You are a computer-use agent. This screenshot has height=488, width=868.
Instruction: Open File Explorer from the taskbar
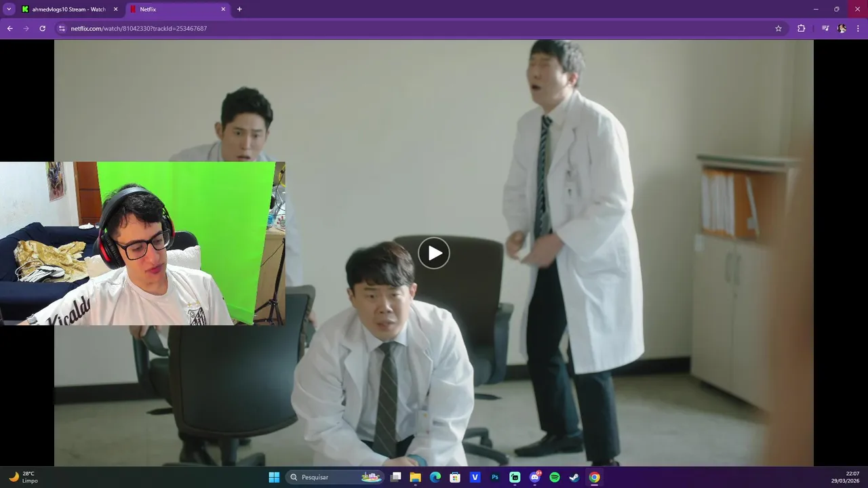click(x=416, y=477)
